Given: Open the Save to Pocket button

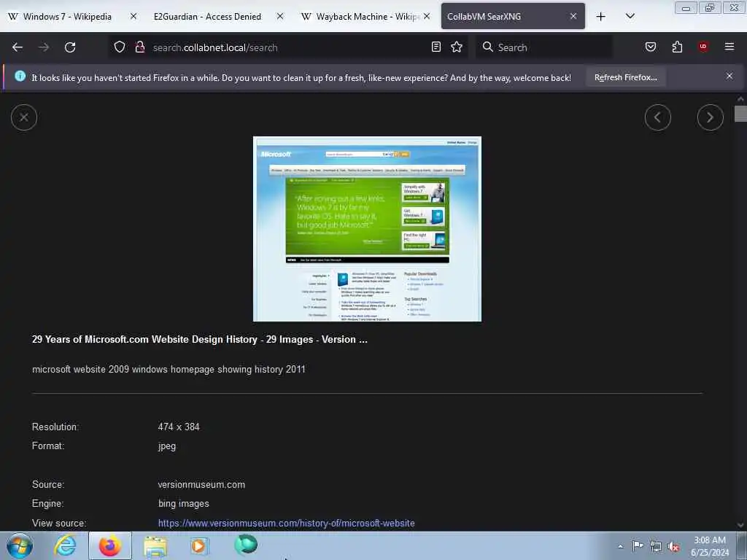Looking at the screenshot, I should (651, 47).
